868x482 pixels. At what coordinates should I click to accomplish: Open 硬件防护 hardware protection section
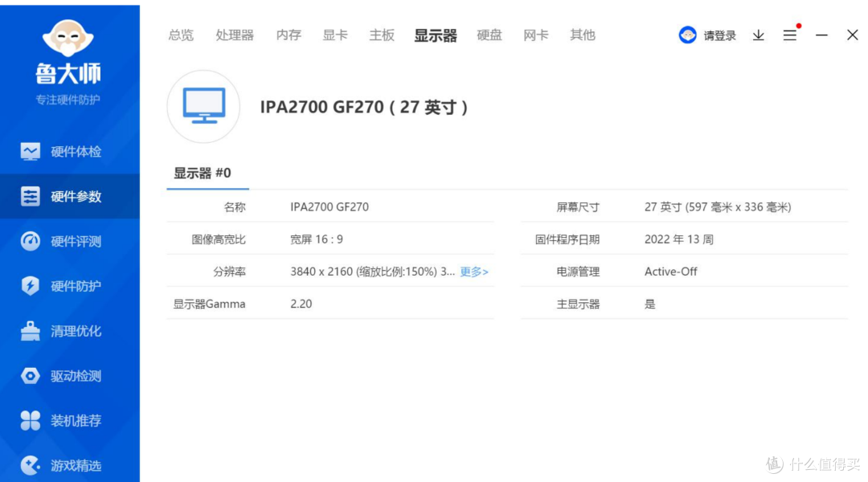(x=70, y=286)
